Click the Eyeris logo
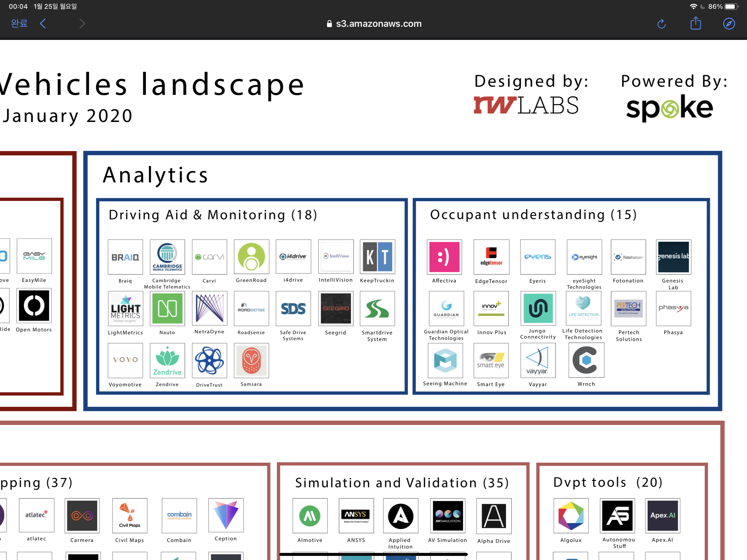Viewport: 747px width, 560px height. click(538, 257)
